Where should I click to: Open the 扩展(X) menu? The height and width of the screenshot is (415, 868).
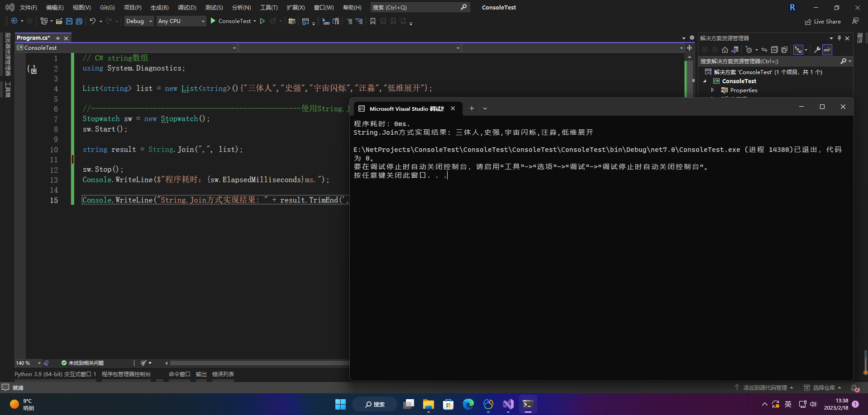296,8
